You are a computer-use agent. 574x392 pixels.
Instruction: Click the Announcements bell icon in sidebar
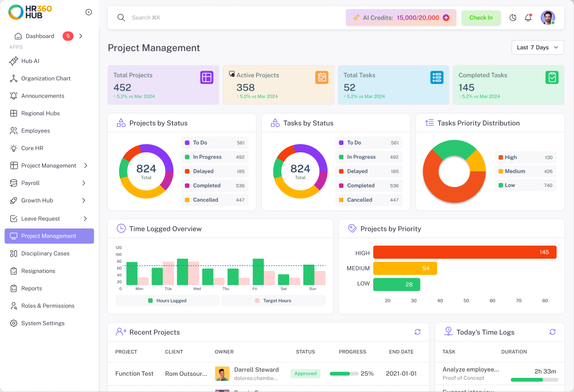(14, 96)
